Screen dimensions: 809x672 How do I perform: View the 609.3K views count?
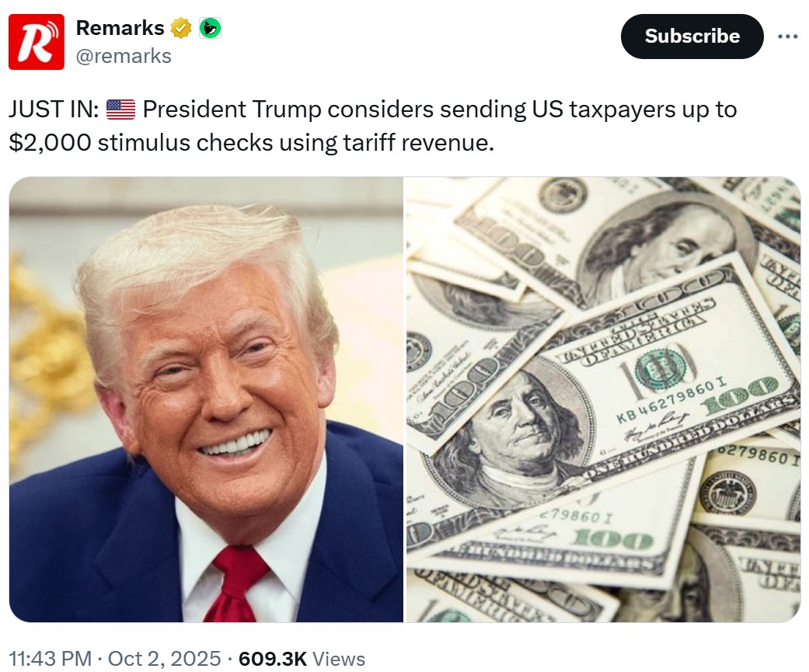click(273, 659)
